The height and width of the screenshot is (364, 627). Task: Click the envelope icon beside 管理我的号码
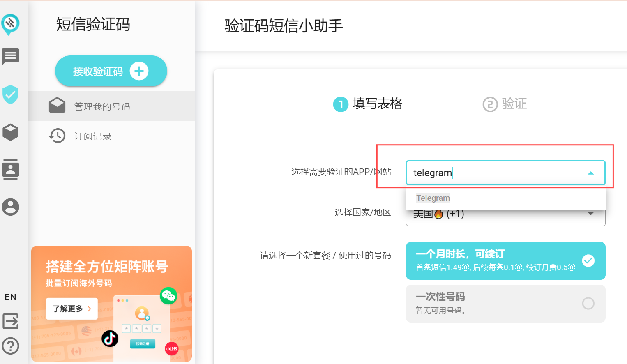tap(57, 105)
